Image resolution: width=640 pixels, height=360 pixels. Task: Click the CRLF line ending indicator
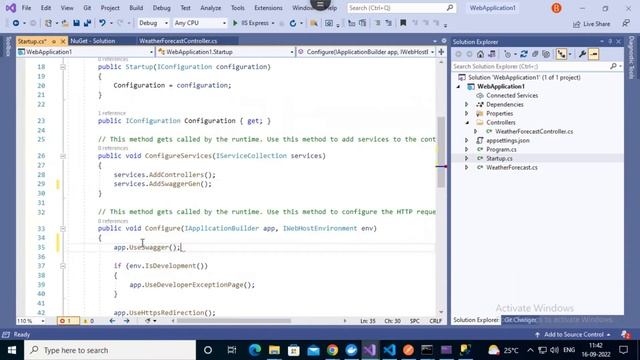436,321
